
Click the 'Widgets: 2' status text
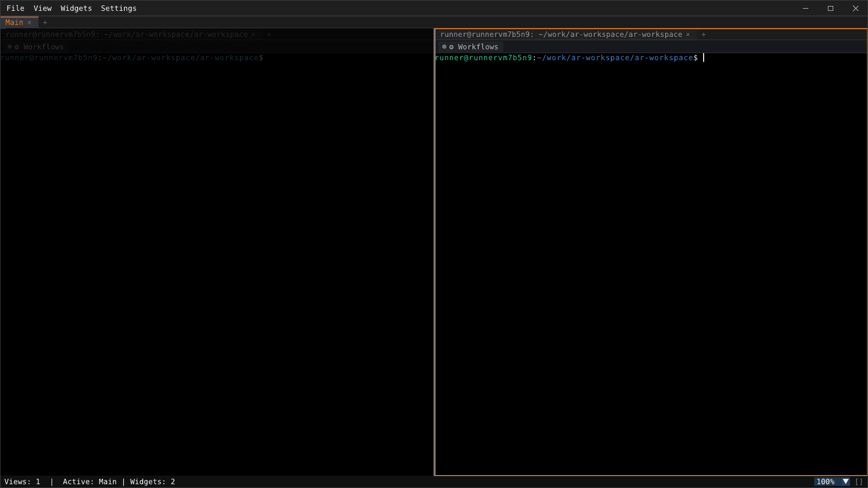coord(152,481)
